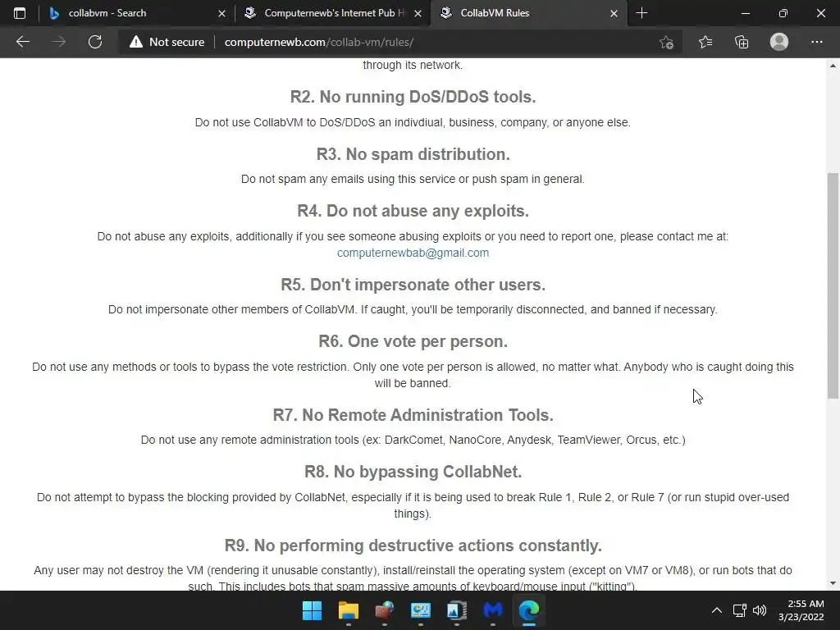
Task: Open the volume tray icon
Action: click(759, 610)
